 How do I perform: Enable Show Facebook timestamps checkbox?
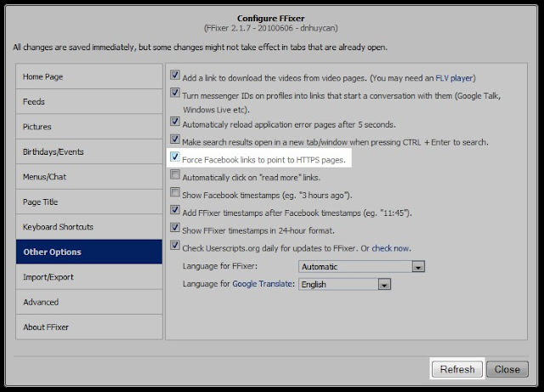click(175, 192)
